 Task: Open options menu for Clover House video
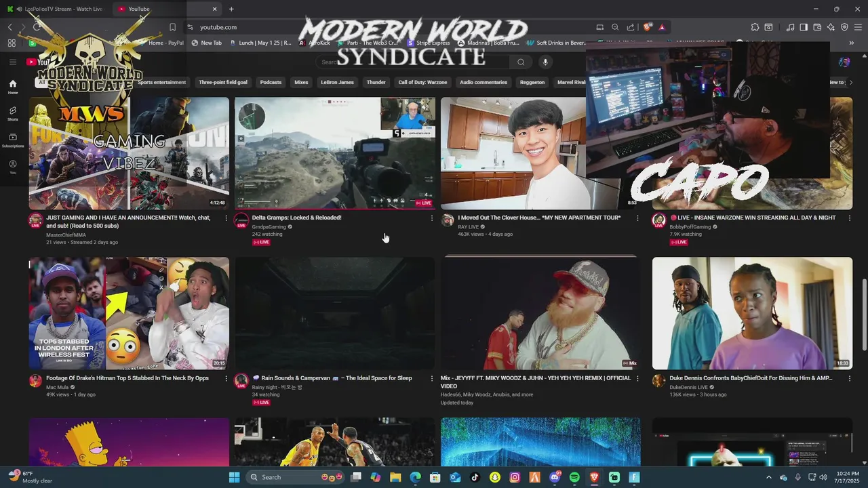click(637, 218)
